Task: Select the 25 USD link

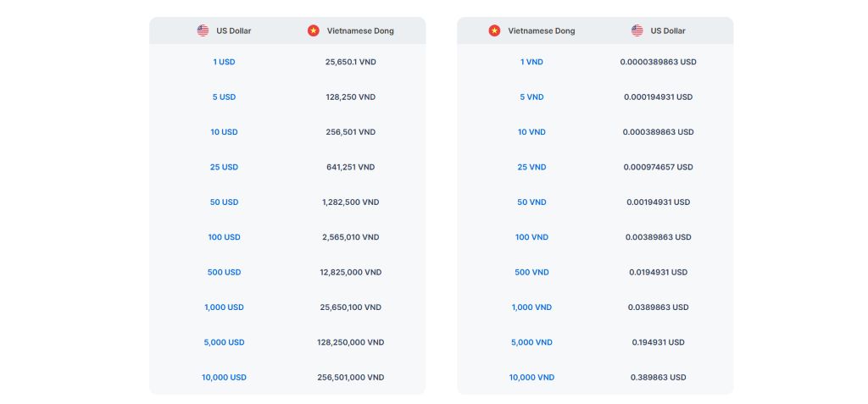Action: click(x=224, y=168)
